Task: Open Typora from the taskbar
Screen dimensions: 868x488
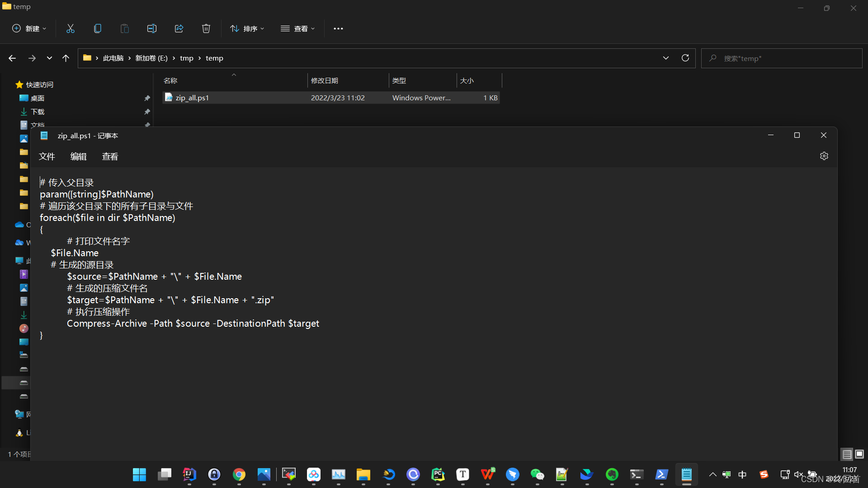Action: click(x=463, y=474)
